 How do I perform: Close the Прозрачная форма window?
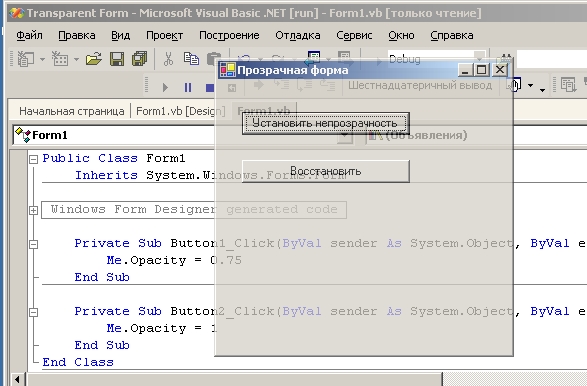click(500, 70)
